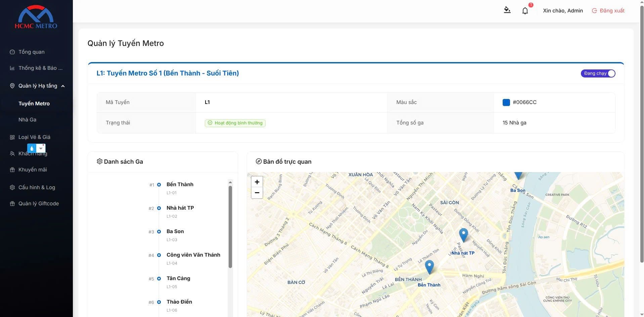Click the station list scrollbar thumb
This screenshot has width=644, height=317.
coord(230,227)
